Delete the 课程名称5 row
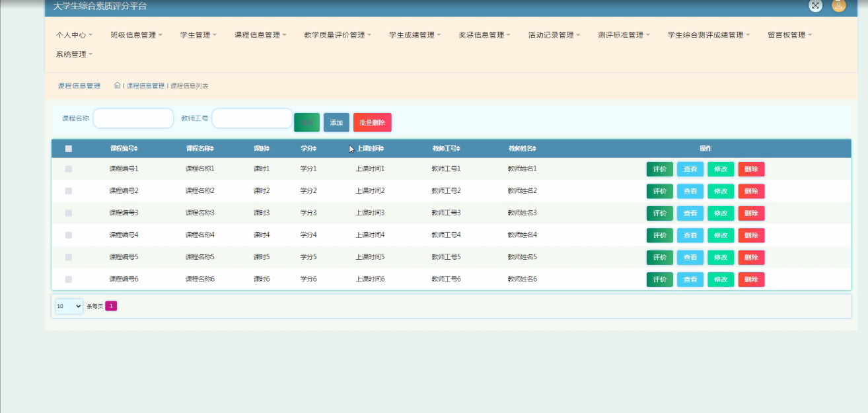Screen dimensions: 868x413 pyautogui.click(x=751, y=258)
